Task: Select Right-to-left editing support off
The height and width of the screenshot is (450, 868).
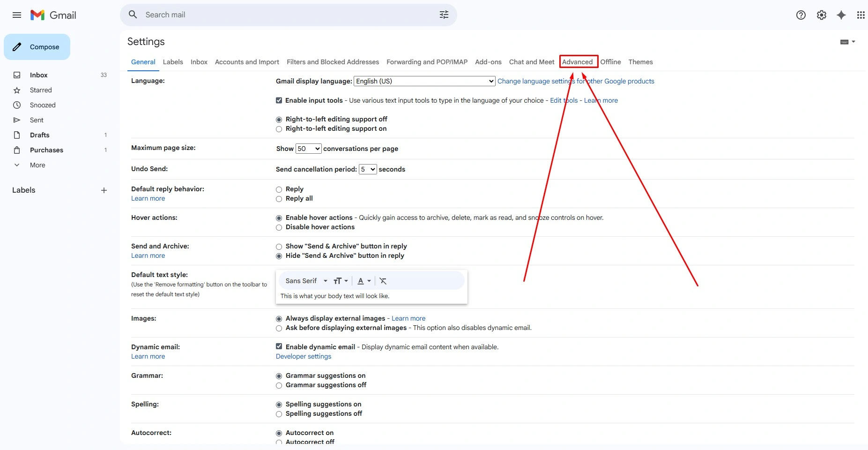Action: 279,120
